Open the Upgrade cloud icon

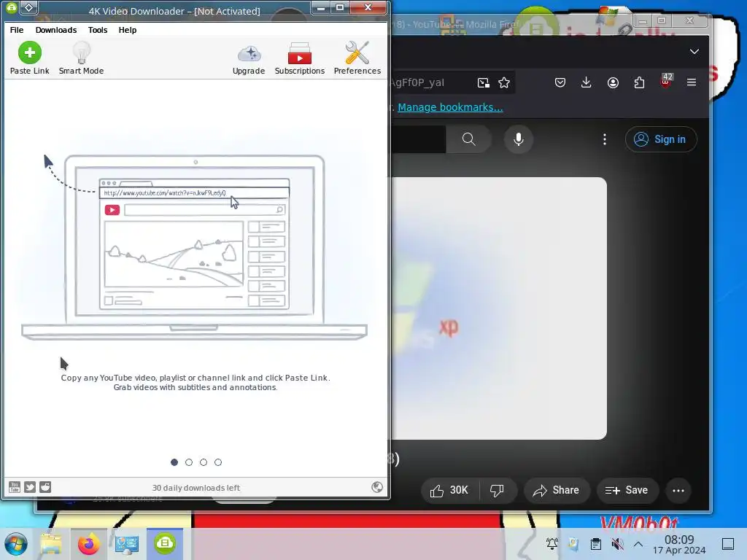pyautogui.click(x=249, y=58)
